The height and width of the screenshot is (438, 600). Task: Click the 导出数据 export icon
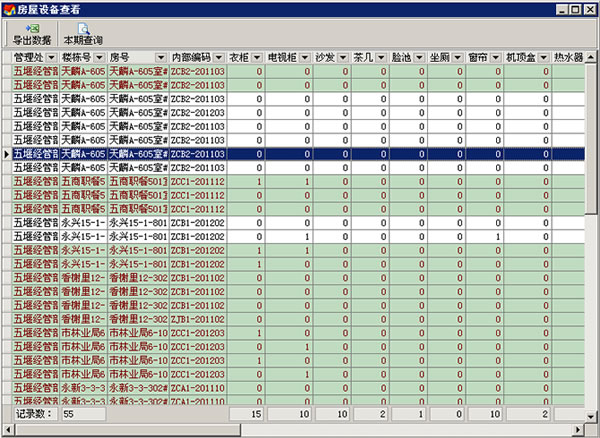(x=31, y=29)
